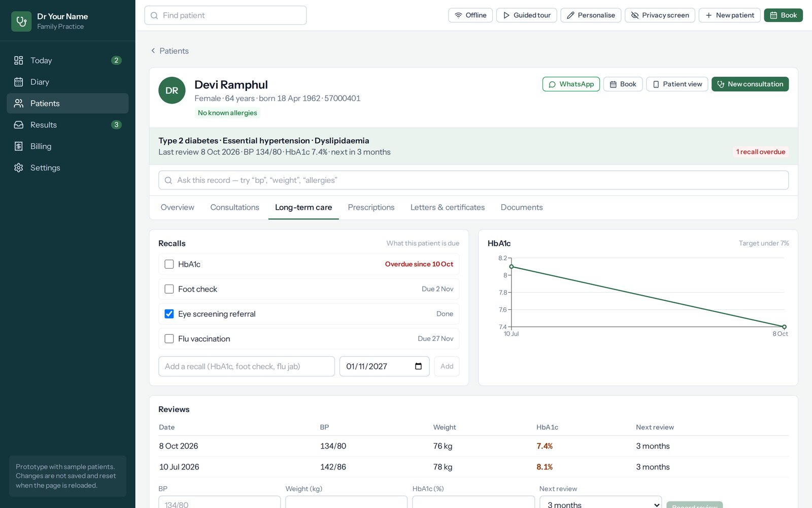Click the Offline wifi status button
The height and width of the screenshot is (508, 812).
(x=470, y=15)
